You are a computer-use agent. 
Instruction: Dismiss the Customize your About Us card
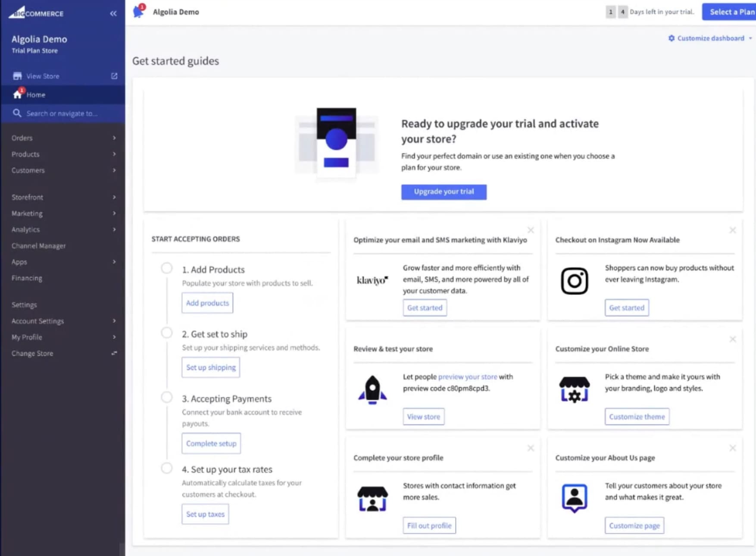(x=732, y=448)
